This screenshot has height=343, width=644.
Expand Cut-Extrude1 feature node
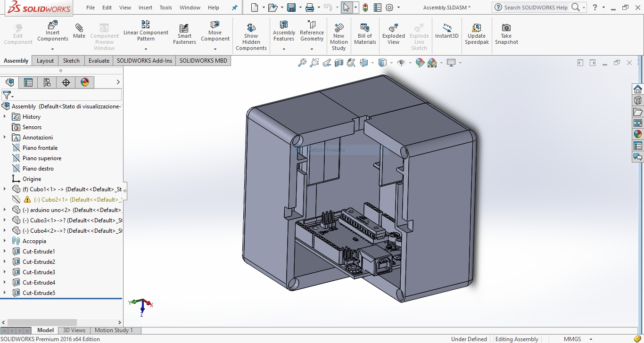click(5, 251)
